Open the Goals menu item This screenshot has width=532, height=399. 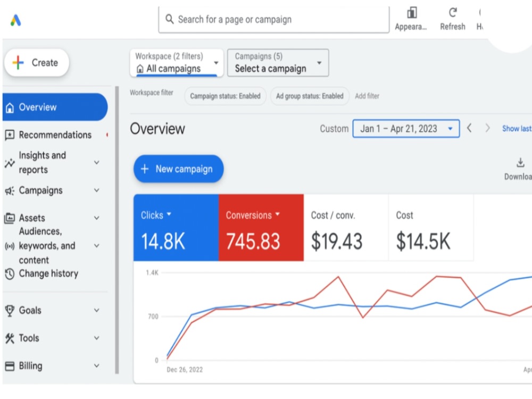click(30, 311)
